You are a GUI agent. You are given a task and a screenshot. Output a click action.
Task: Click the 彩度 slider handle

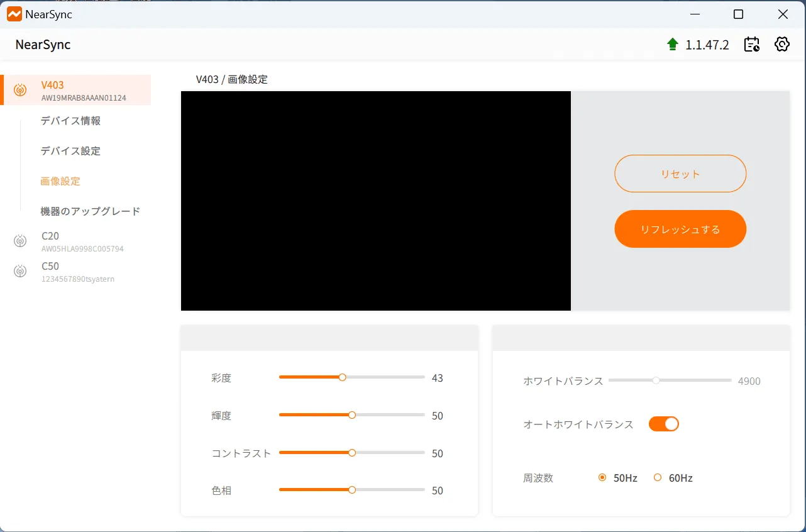click(342, 377)
